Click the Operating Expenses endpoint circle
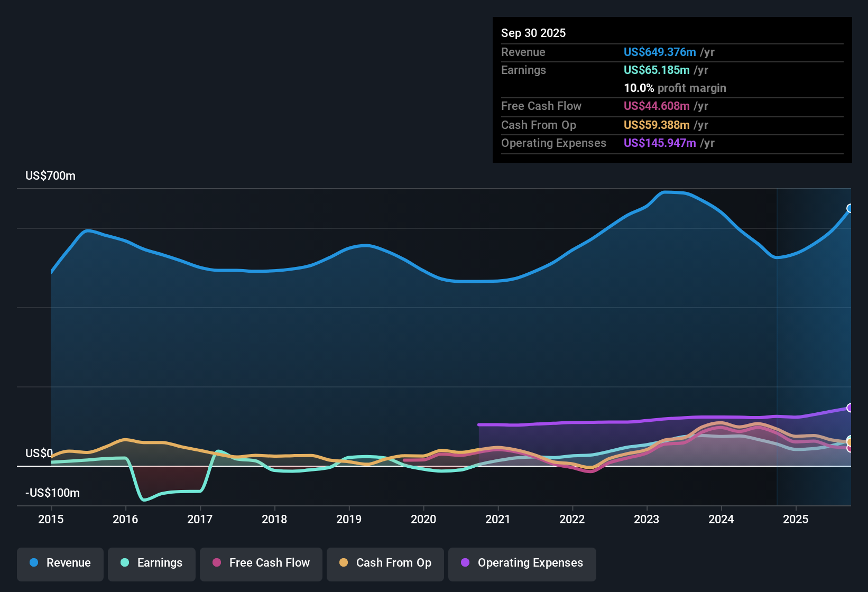The width and height of the screenshot is (868, 592). click(x=849, y=408)
